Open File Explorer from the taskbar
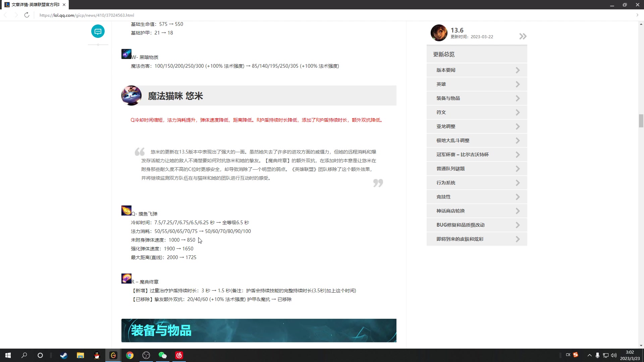Viewport: 644px width, 362px height. 80,355
